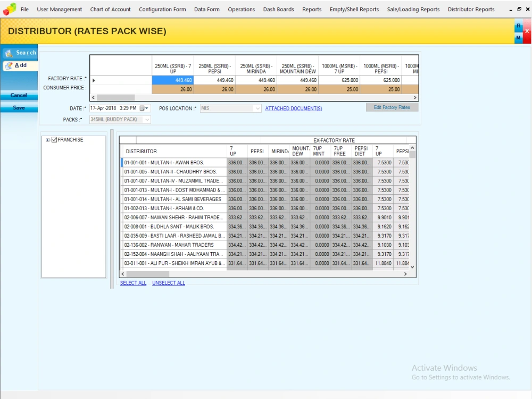Open the Data Form menu
532x399 pixels.
[206, 9]
